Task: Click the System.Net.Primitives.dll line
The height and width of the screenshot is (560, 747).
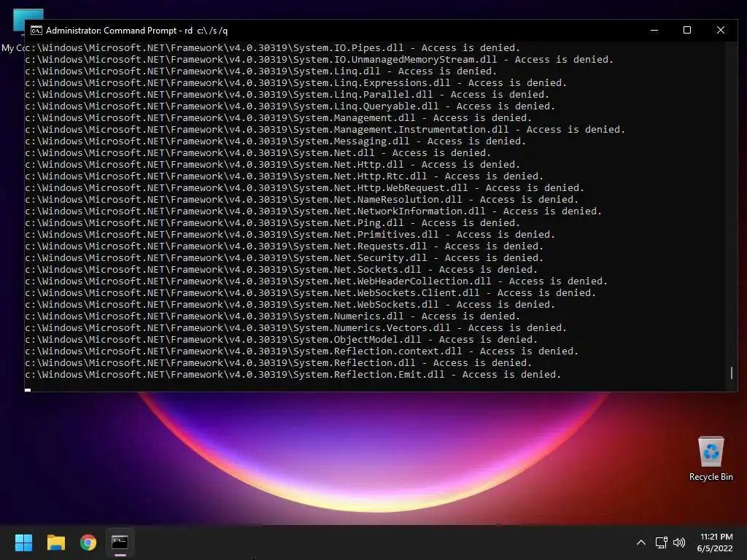Action: [x=290, y=234]
